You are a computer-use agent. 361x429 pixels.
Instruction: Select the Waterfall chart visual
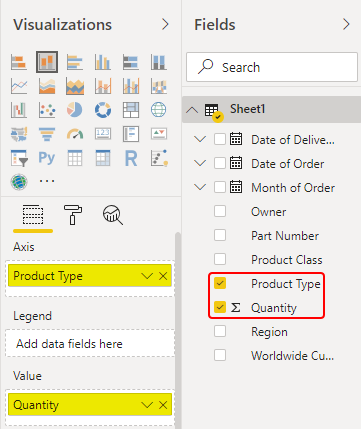pos(19,110)
